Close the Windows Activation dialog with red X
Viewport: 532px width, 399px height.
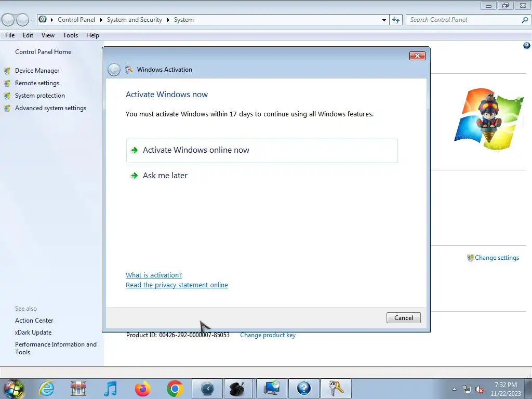(x=417, y=56)
